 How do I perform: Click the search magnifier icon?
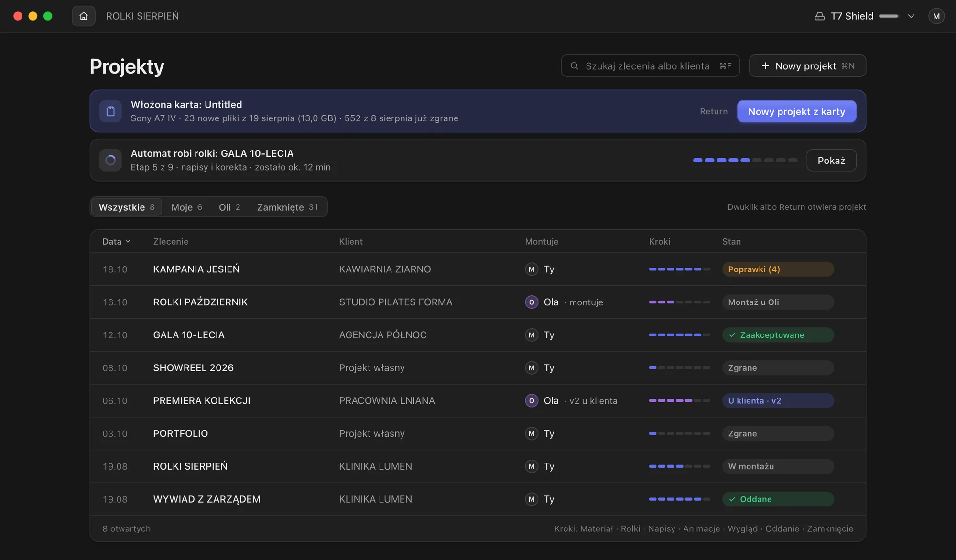(574, 66)
